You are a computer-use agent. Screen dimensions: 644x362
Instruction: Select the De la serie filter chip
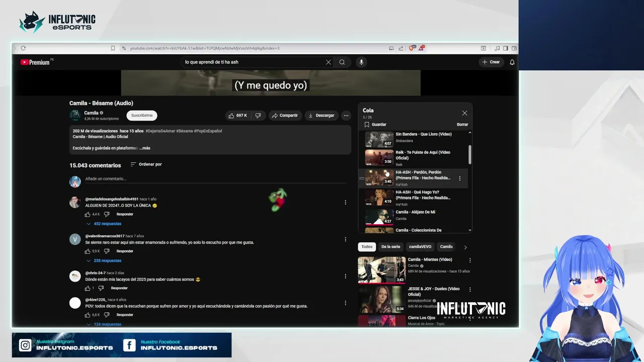coord(390,247)
